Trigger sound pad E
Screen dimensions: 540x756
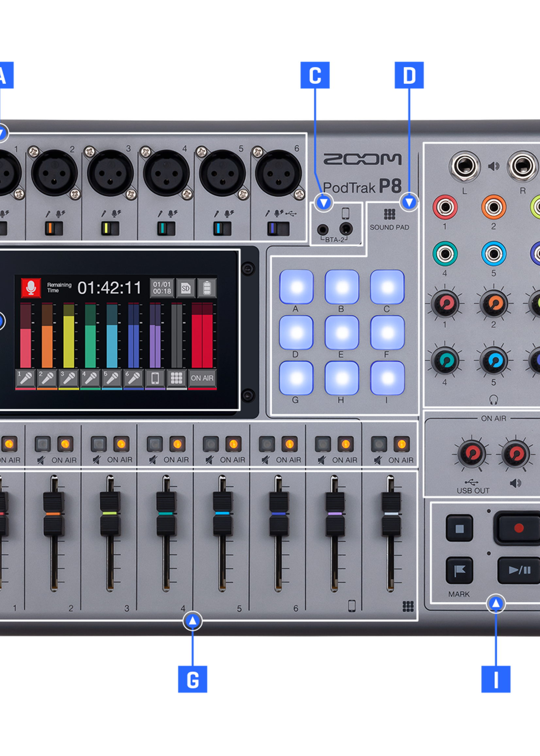342,332
